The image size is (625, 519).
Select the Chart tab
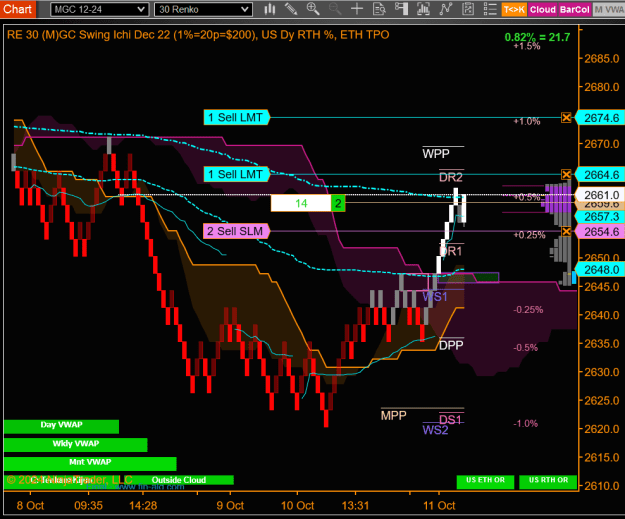coord(18,9)
